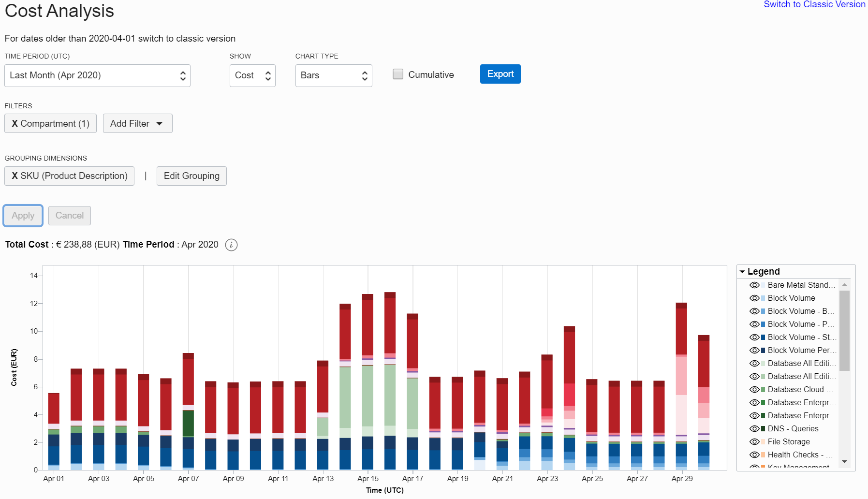Remove the Compartment filter using its X icon
The height and width of the screenshot is (499, 868).
point(15,123)
